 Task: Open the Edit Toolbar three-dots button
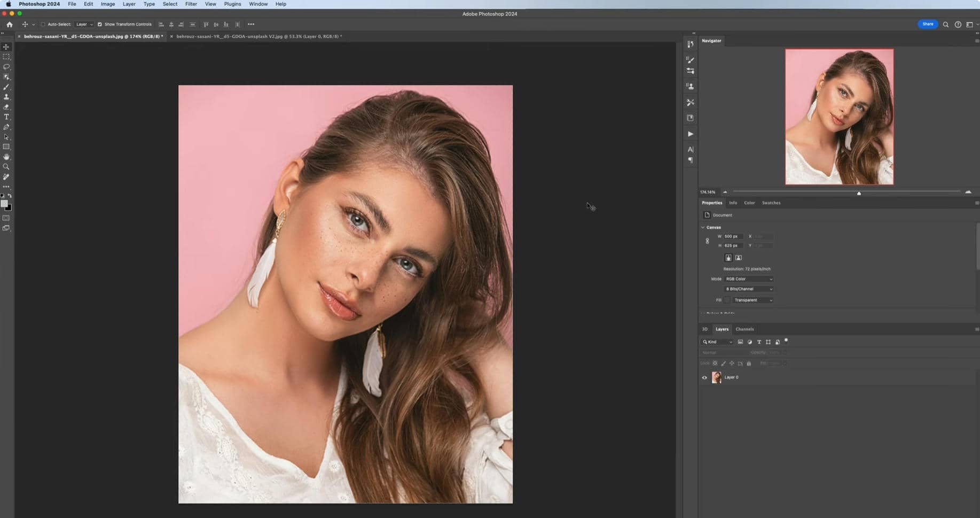tap(6, 187)
